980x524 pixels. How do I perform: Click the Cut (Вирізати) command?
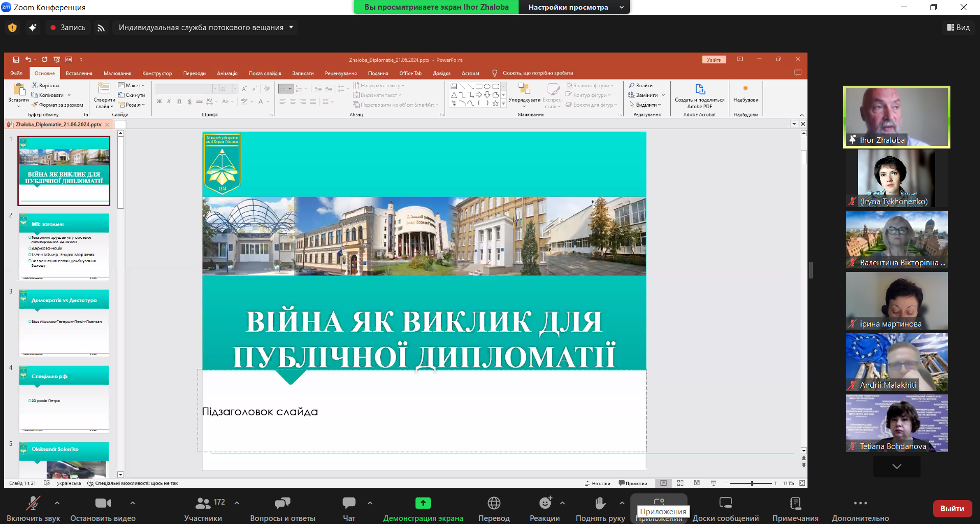[45, 86]
